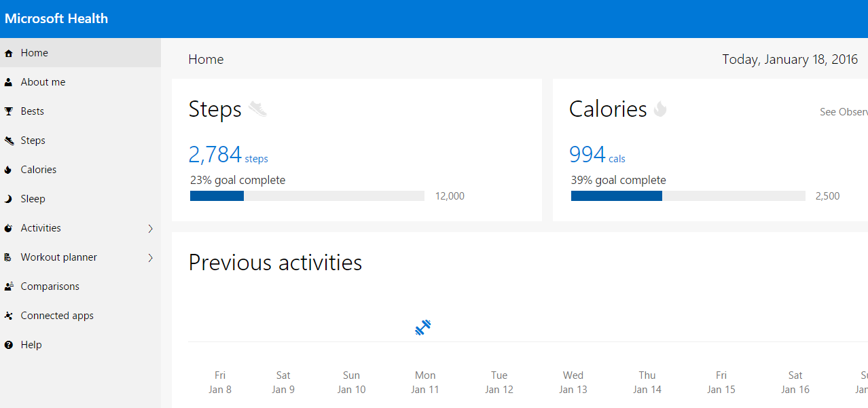Click the See Observations link
Screen dimensions: 868x408
click(844, 112)
